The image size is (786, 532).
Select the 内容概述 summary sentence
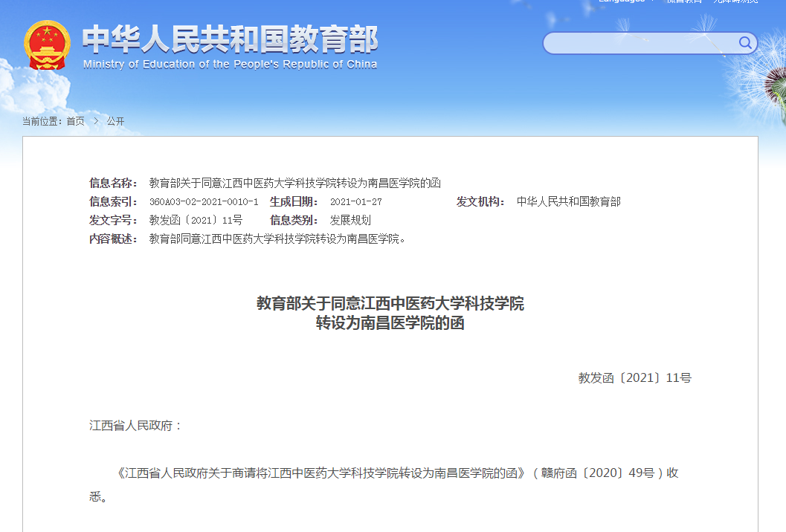(277, 239)
